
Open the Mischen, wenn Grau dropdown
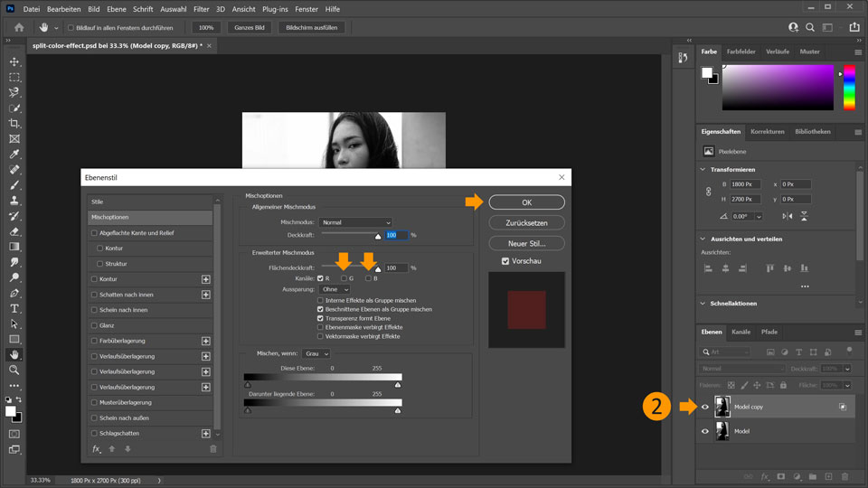click(x=316, y=353)
